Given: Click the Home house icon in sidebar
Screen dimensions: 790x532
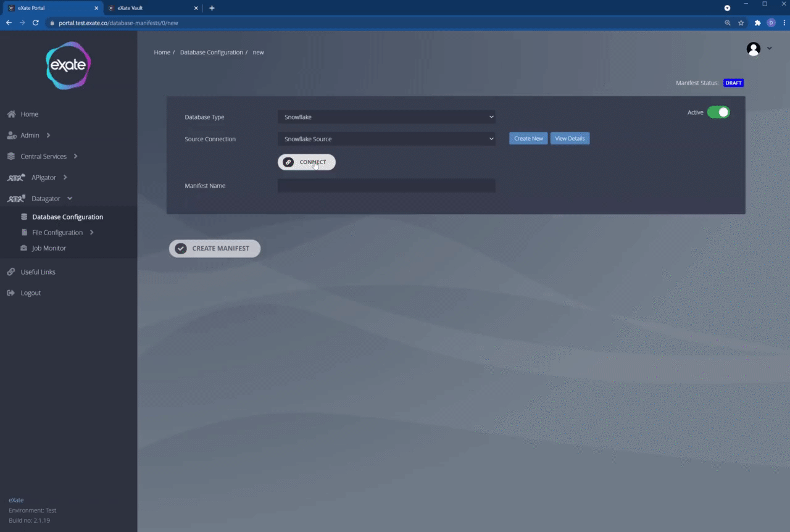Looking at the screenshot, I should [x=11, y=114].
